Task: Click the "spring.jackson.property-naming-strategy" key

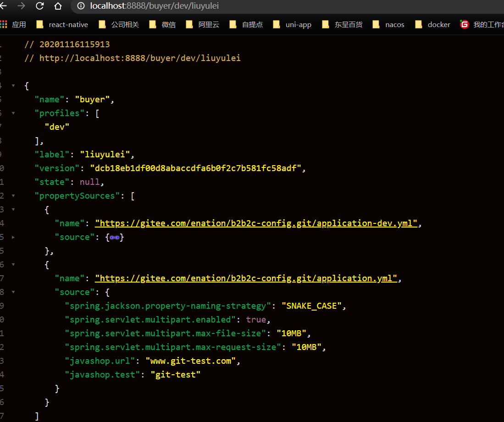Action: [168, 306]
